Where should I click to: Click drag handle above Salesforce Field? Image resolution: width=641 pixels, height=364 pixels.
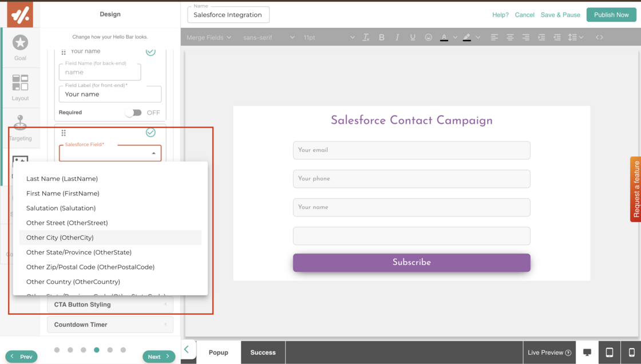[64, 133]
